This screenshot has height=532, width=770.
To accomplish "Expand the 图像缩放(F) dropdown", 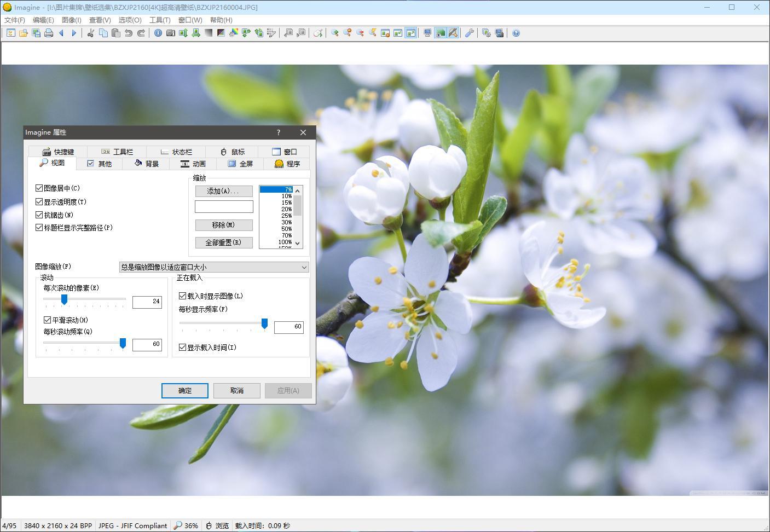I will 304,267.
